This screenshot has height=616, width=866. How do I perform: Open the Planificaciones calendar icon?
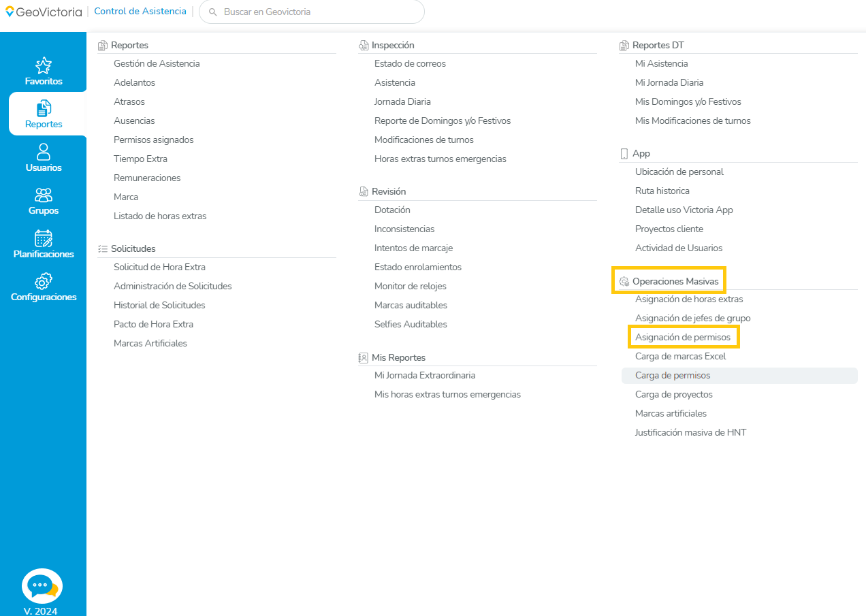(x=44, y=238)
